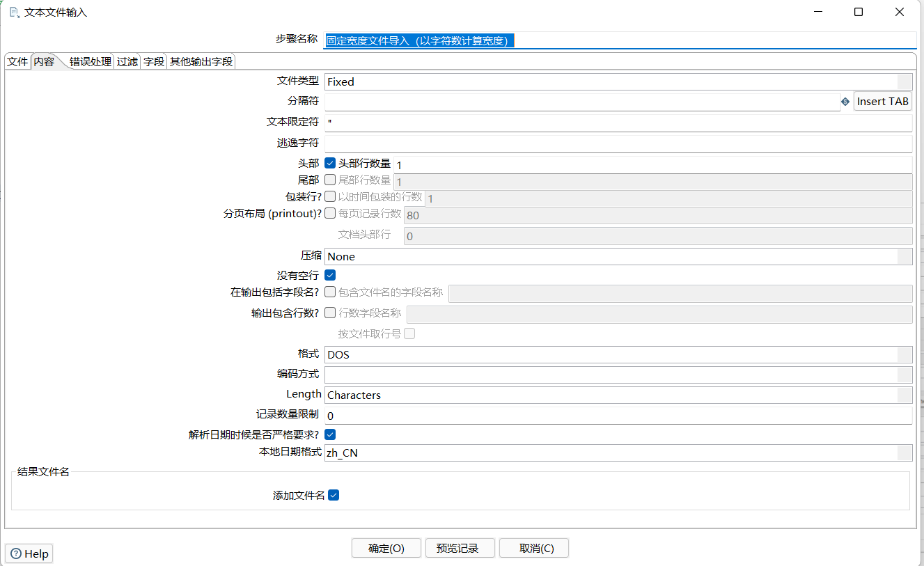
Task: Click the 文本文件输入 window title icon
Action: click(x=14, y=12)
